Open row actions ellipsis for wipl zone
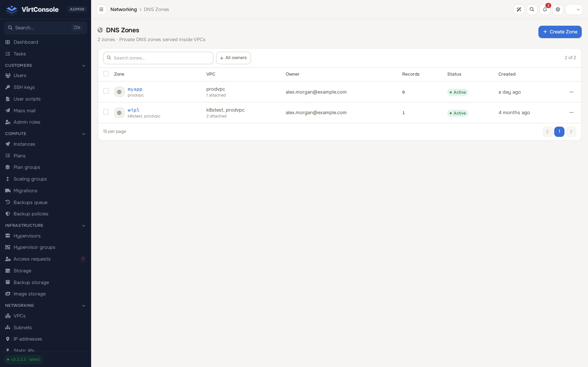 pos(571,113)
